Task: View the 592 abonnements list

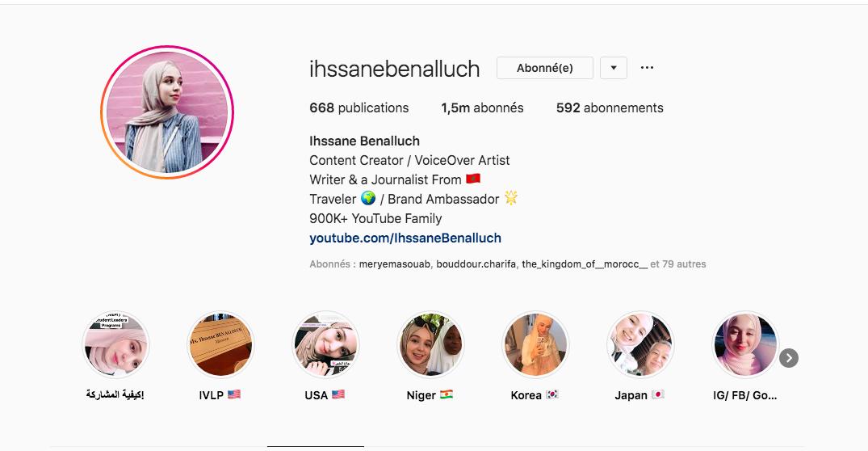Action: [x=610, y=108]
